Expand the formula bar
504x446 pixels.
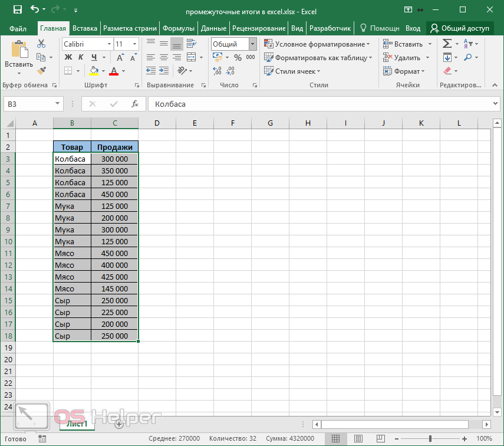click(x=495, y=104)
